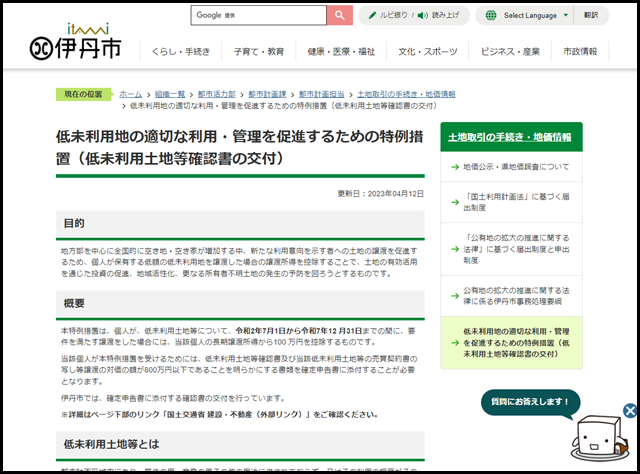Click the 低未利用土地等とは heading

click(x=111, y=444)
